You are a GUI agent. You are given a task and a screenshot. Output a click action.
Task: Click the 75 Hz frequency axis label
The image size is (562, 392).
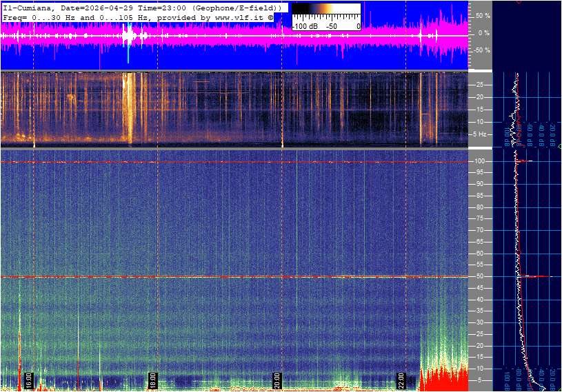pyautogui.click(x=479, y=218)
